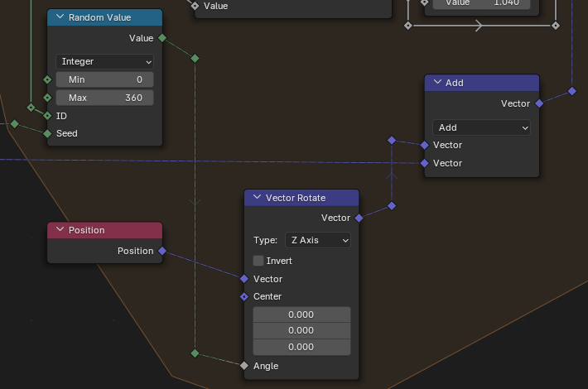Open the Z Axis rotation type dropdown
The image size is (588, 389).
(318, 240)
